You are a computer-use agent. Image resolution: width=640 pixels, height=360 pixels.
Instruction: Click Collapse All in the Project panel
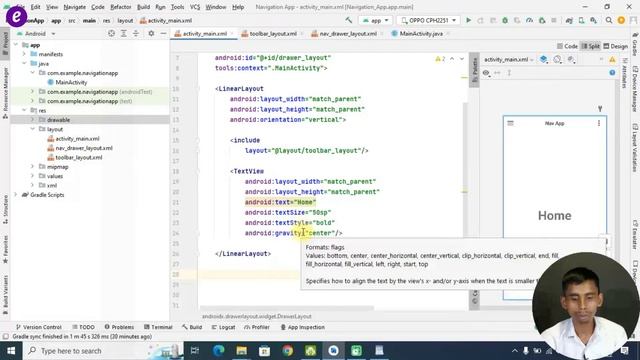coord(136,33)
